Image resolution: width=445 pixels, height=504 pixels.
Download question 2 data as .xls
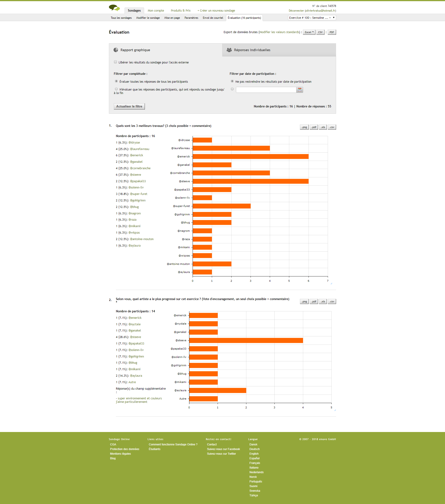point(323,302)
